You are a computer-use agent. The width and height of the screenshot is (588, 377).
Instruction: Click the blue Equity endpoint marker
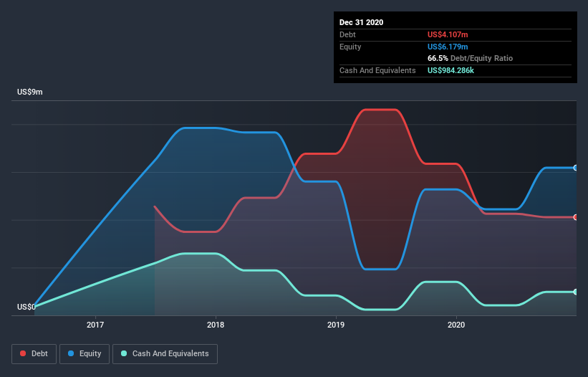pyautogui.click(x=576, y=168)
